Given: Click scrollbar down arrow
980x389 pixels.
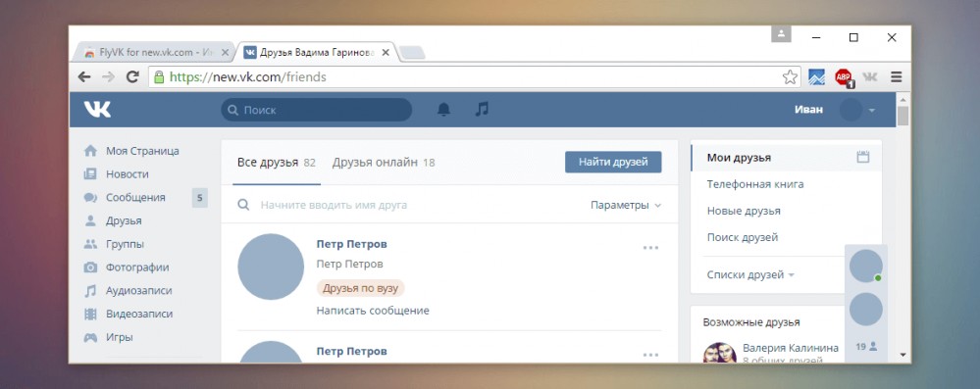Looking at the screenshot, I should [903, 355].
